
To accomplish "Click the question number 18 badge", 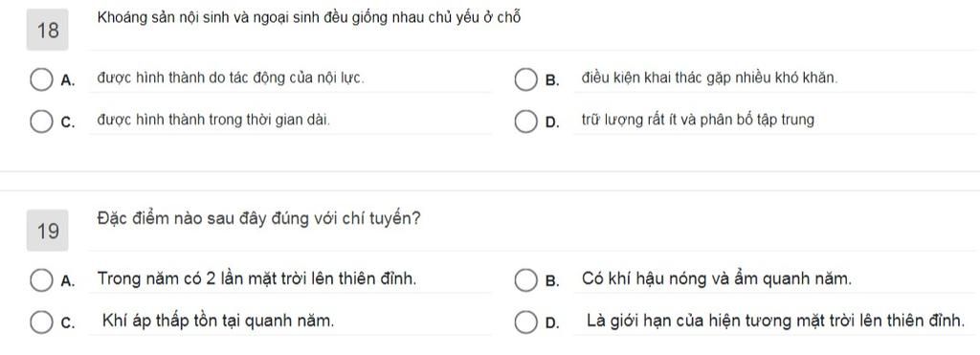I will click(48, 30).
